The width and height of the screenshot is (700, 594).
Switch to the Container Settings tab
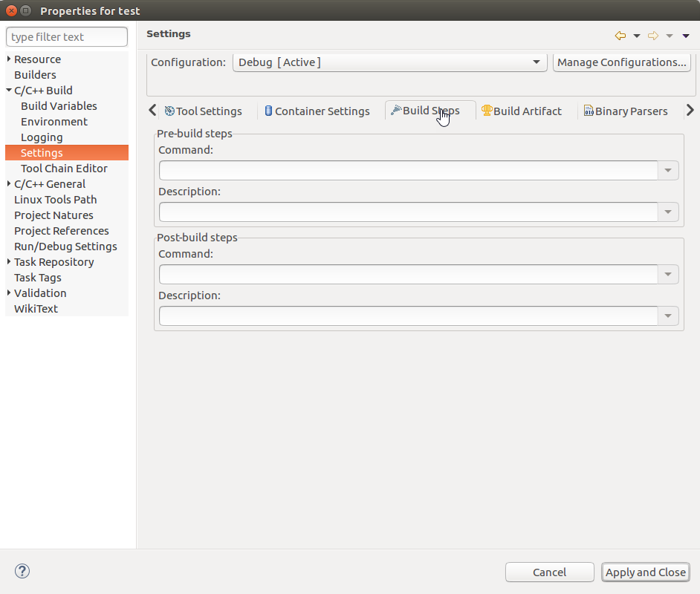pyautogui.click(x=317, y=111)
